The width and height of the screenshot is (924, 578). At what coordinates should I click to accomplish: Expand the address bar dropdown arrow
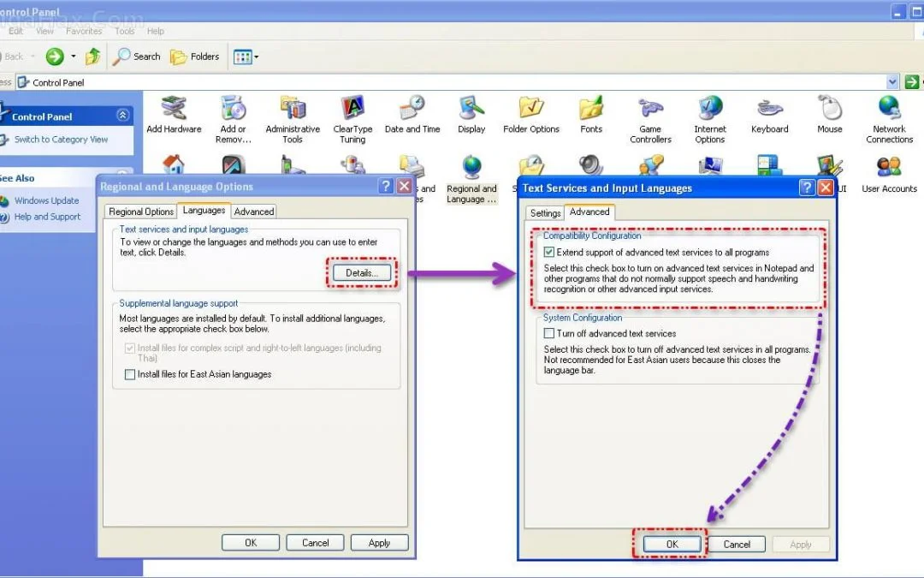(892, 82)
